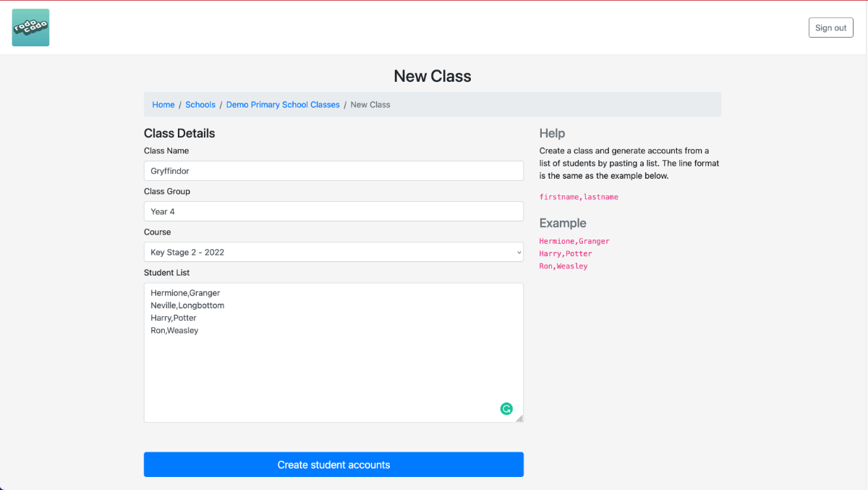Click the Student List resize handle

[521, 419]
